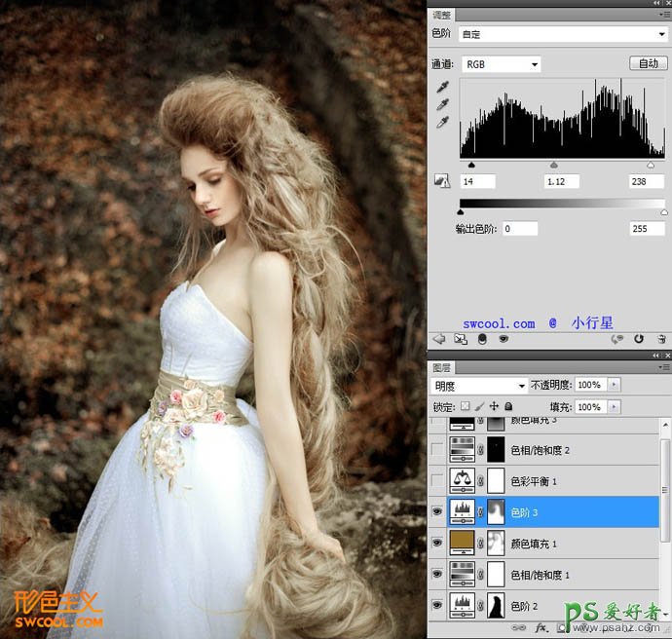The width and height of the screenshot is (672, 639).
Task: Open the RGB channel dropdown
Action: (x=500, y=64)
